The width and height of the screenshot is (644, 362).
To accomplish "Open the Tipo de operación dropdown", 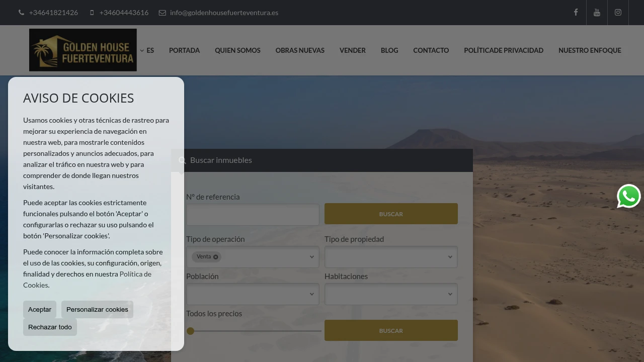I will [253, 257].
